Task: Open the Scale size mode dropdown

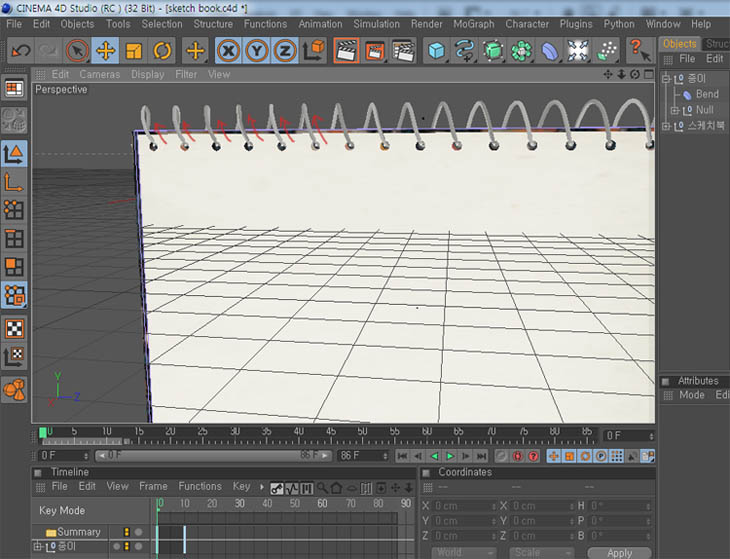Action: tap(541, 552)
